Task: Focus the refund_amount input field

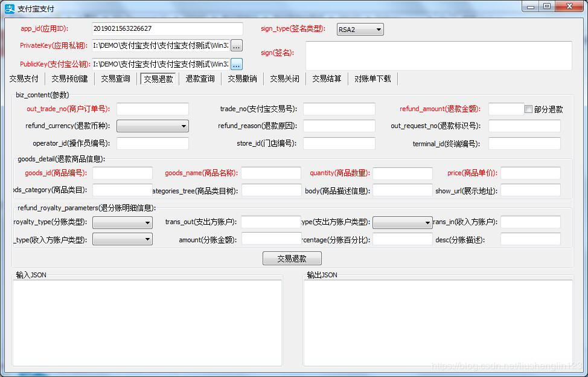Action: pos(507,109)
